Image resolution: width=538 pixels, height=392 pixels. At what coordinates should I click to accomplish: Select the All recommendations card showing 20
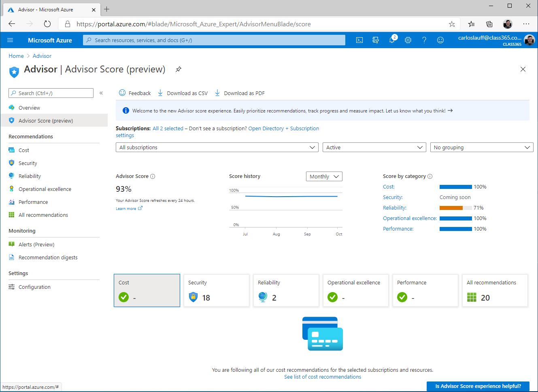[x=495, y=290]
